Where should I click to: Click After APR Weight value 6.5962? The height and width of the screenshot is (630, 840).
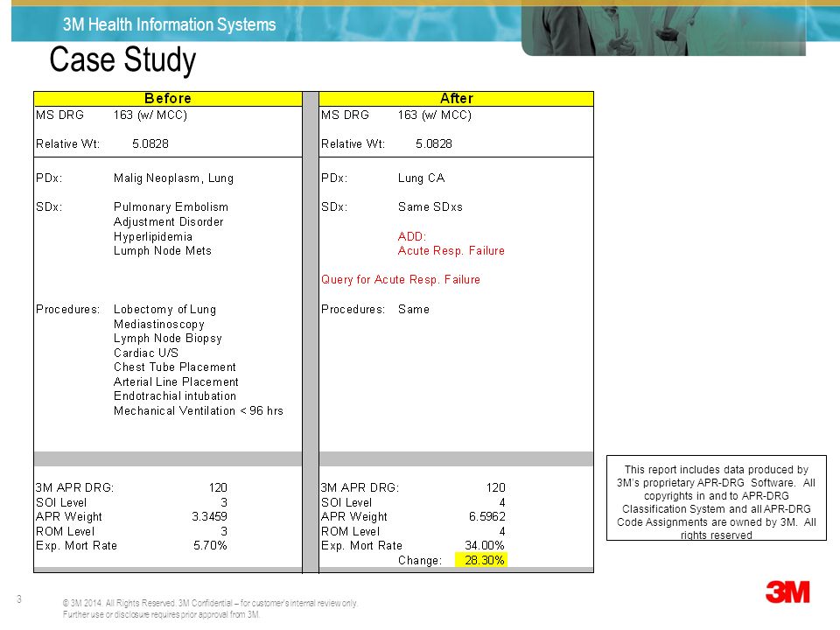tap(487, 517)
